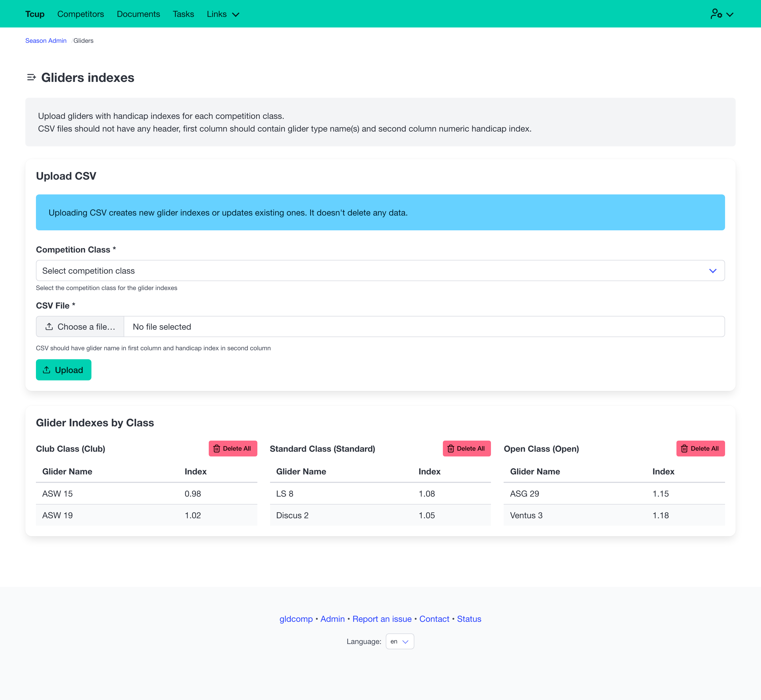
Task: Click Choose a file button
Action: click(80, 326)
